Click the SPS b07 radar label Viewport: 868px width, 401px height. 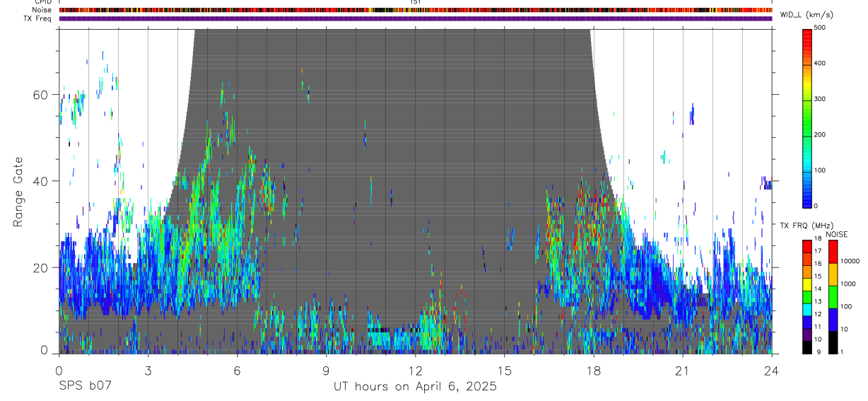coord(84,386)
